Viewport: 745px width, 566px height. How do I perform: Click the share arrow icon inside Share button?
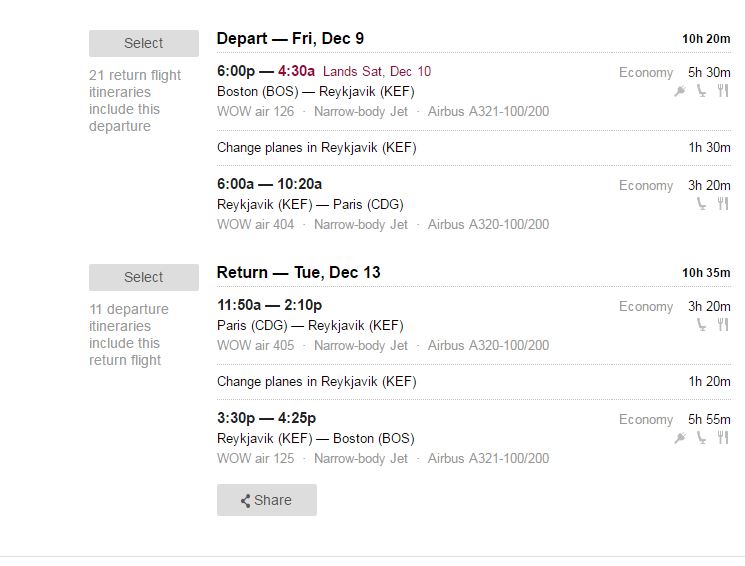pos(245,500)
